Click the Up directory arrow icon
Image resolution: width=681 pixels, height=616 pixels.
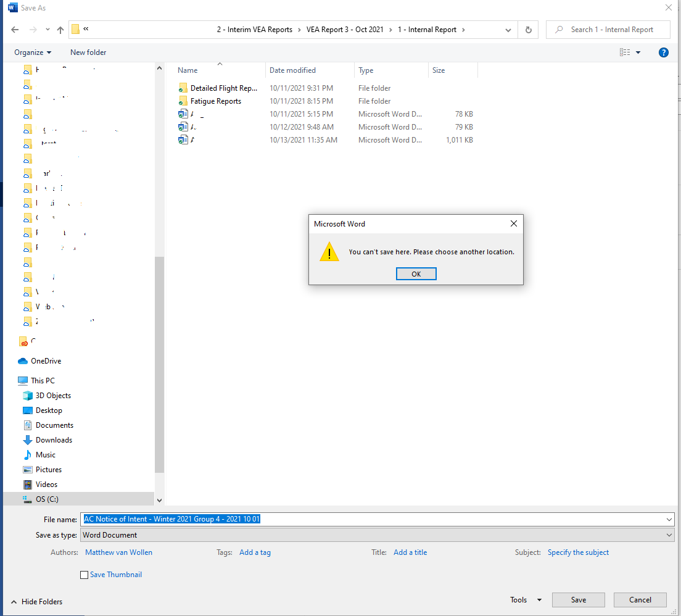tap(60, 30)
